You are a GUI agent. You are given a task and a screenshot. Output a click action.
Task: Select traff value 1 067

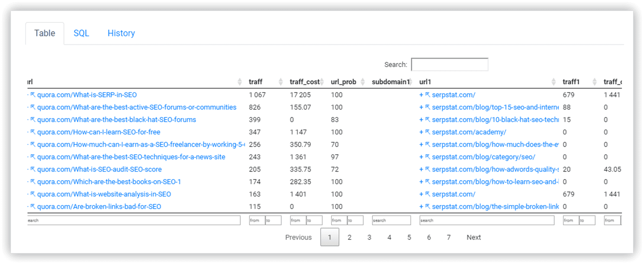pos(258,95)
